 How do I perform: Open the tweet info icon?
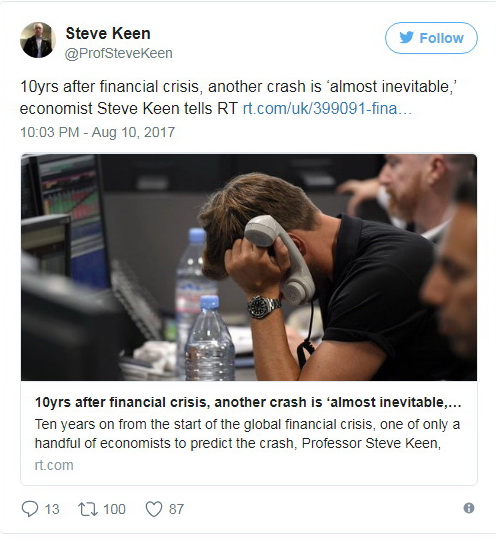[469, 508]
